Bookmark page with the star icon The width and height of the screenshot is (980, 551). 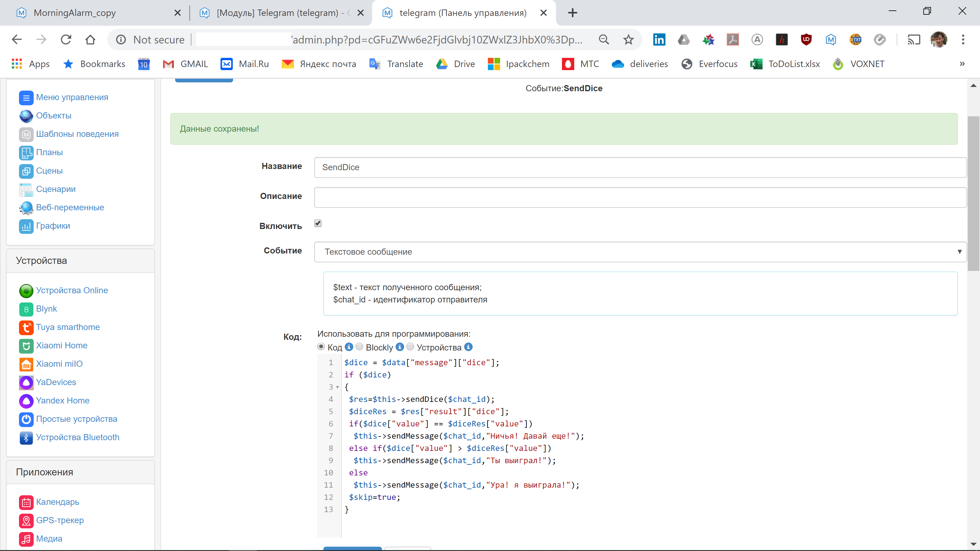(628, 39)
